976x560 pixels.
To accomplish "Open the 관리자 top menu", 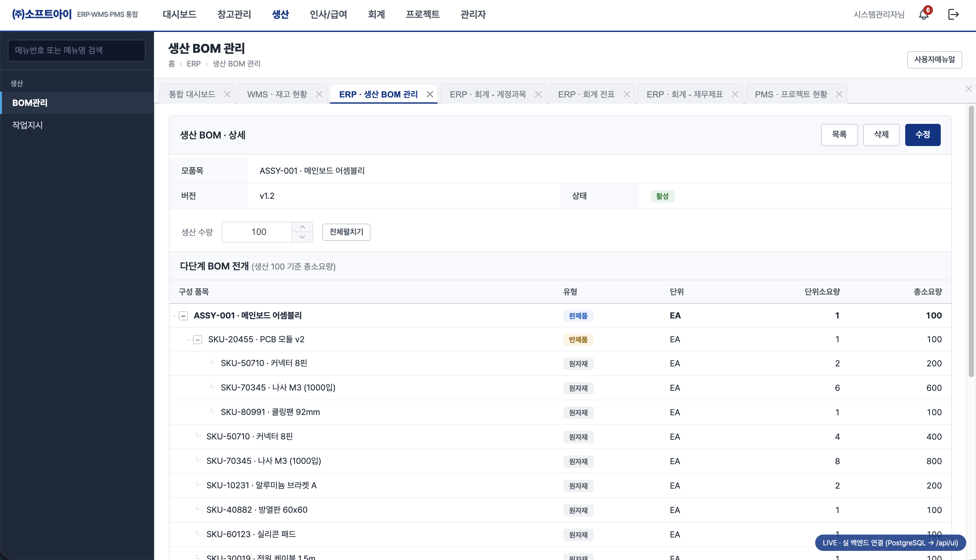I will tap(473, 15).
